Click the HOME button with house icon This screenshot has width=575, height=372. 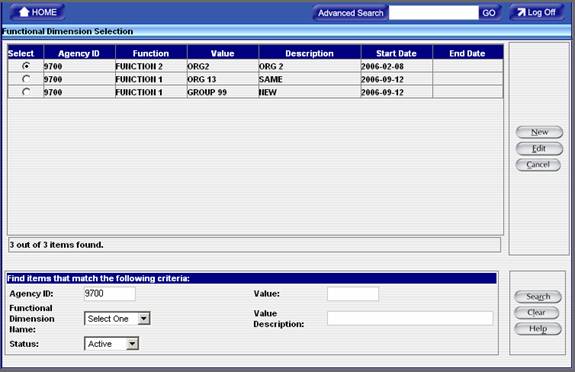pos(37,12)
